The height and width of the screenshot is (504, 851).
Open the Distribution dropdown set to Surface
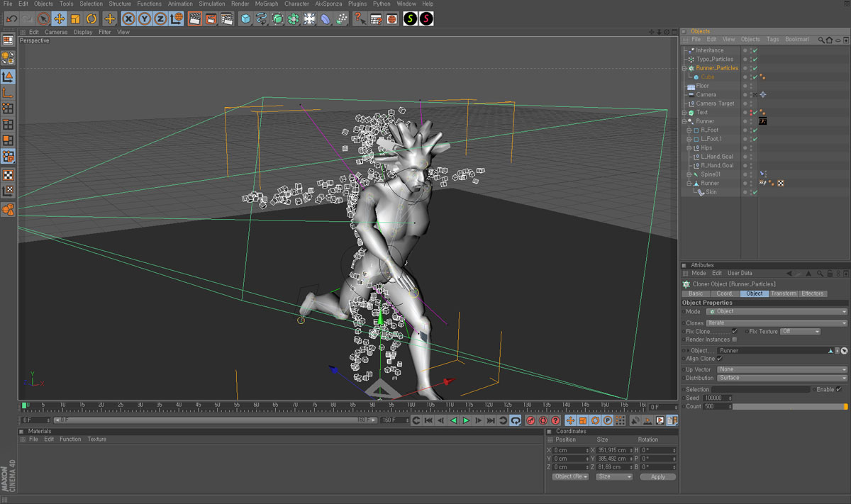pos(782,378)
